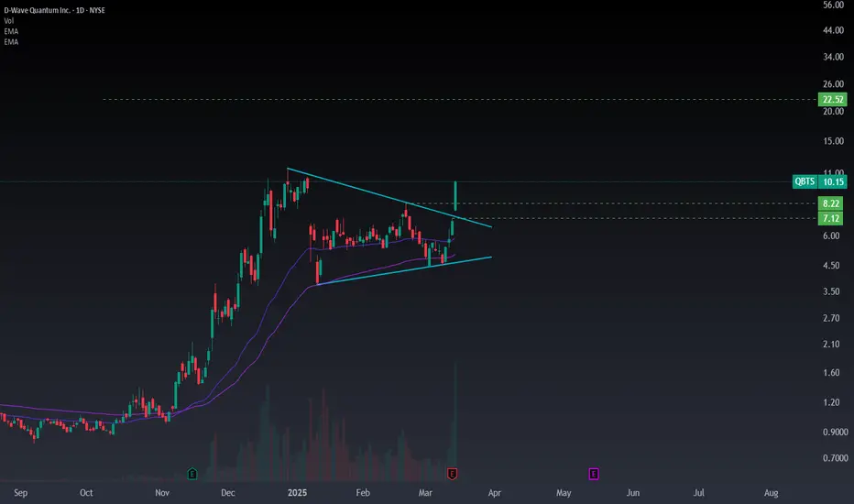854x504 pixels.
Task: Select the ascending lower triangle trendline
Action: 404,271
